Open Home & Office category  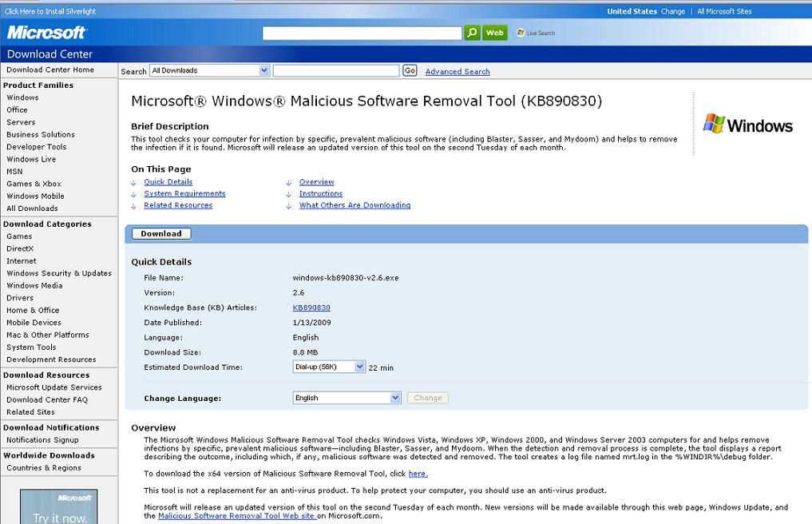click(33, 311)
